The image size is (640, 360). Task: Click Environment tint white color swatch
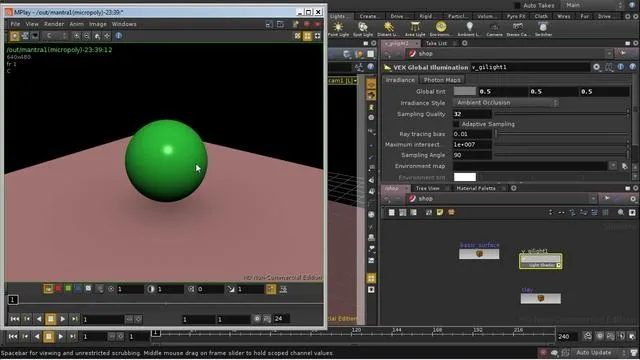click(x=464, y=177)
